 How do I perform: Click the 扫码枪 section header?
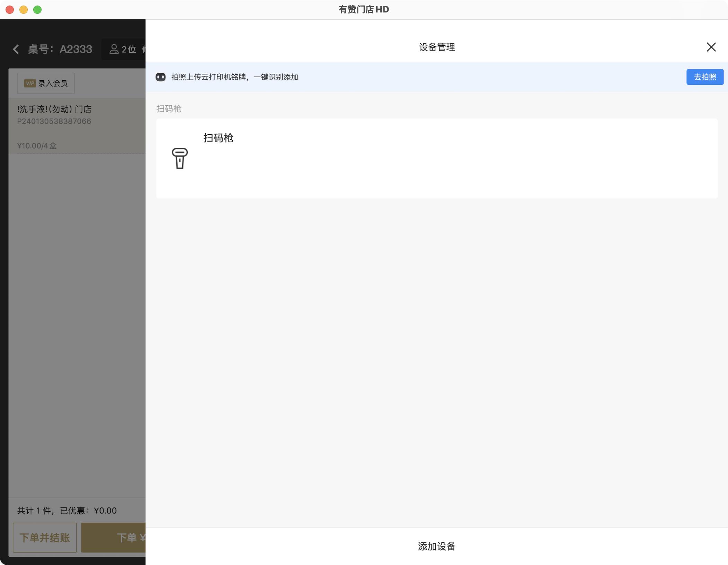point(169,109)
